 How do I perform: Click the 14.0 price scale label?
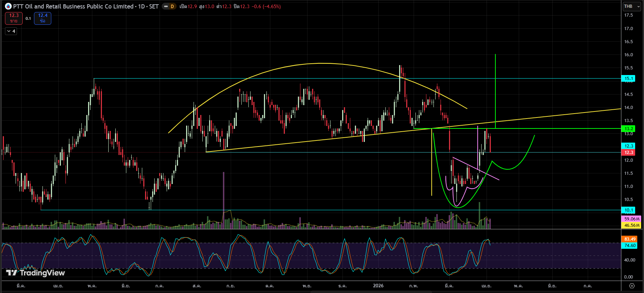click(629, 108)
